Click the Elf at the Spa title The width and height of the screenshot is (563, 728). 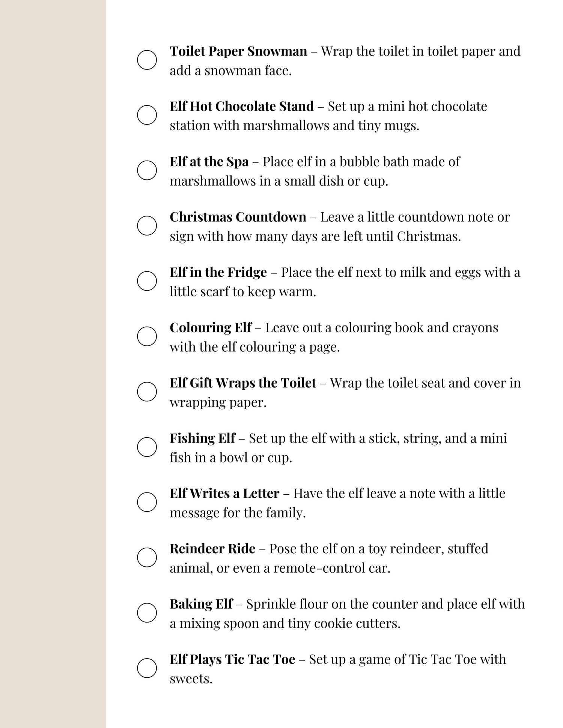209,162
